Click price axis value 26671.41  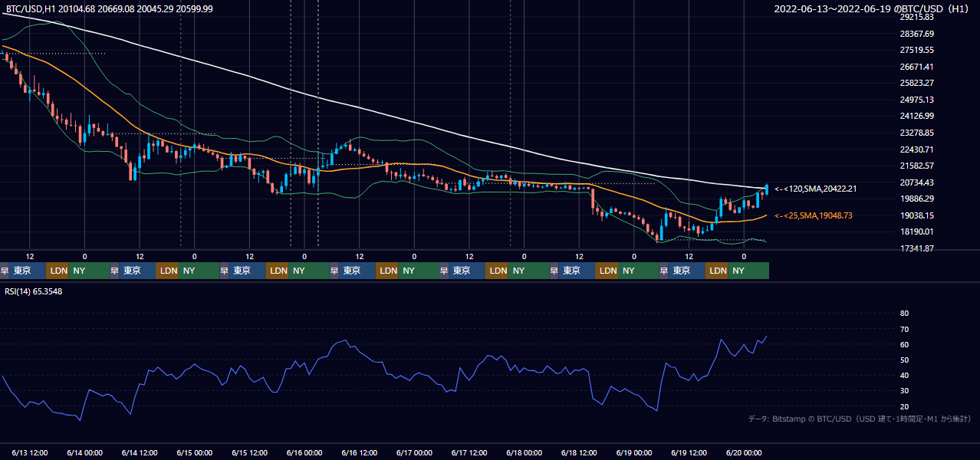916,67
